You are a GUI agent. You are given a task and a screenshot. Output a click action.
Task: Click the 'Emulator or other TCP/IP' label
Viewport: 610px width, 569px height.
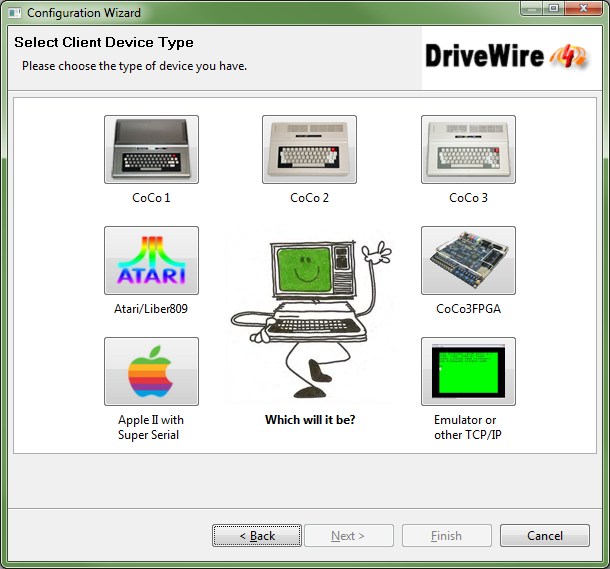(x=465, y=427)
